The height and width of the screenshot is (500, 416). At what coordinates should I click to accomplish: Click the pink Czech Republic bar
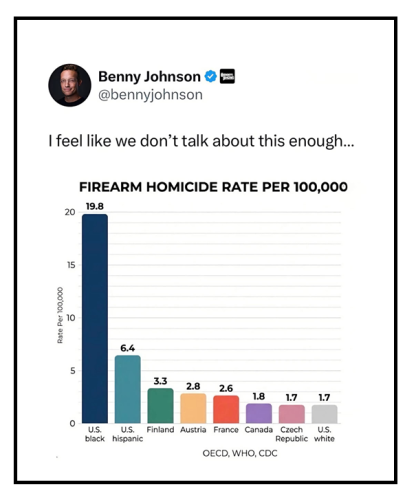[x=292, y=414]
